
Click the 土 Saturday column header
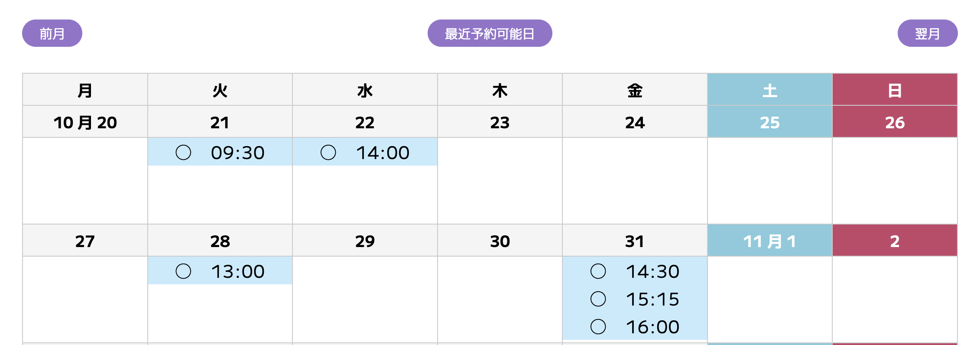(x=769, y=90)
